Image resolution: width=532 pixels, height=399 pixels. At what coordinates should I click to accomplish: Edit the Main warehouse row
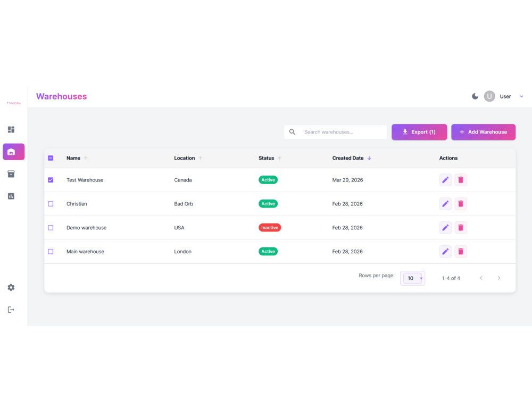(445, 252)
